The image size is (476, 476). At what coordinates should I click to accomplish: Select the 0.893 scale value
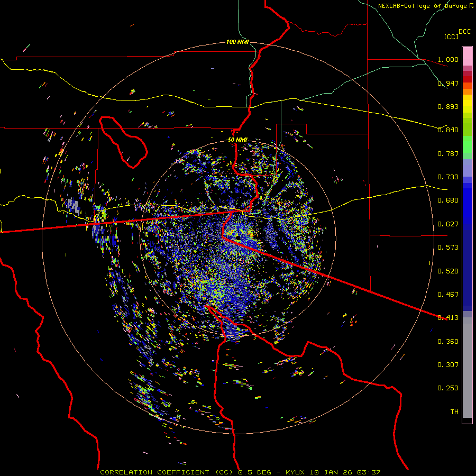(x=448, y=106)
